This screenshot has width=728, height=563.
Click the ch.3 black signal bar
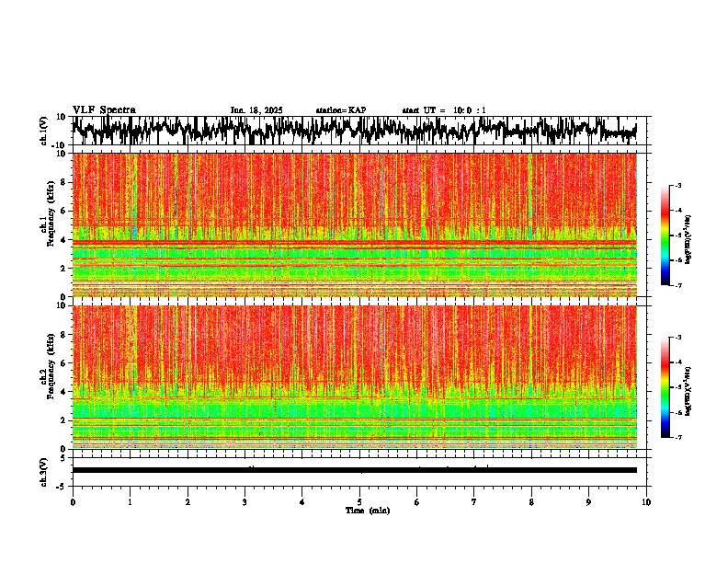click(x=354, y=470)
